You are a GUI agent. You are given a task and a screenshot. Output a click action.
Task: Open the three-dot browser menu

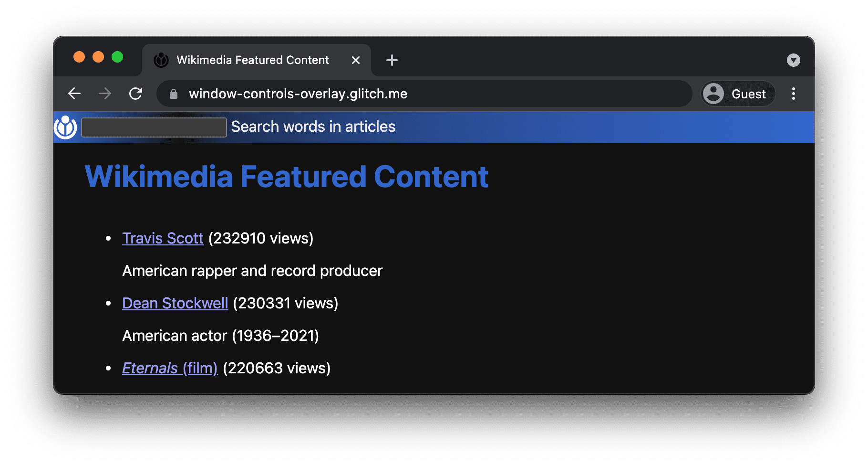click(x=793, y=94)
